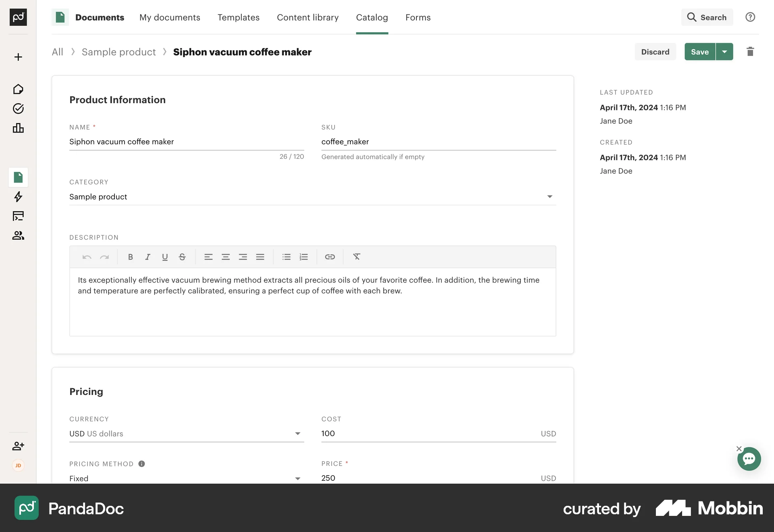Open the Currency dropdown
This screenshot has height=532, width=774.
coord(298,434)
